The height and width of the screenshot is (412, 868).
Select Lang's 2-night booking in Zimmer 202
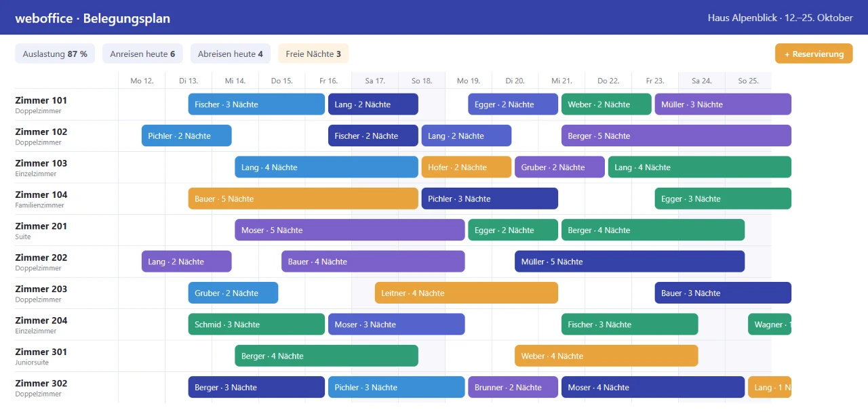(x=186, y=262)
